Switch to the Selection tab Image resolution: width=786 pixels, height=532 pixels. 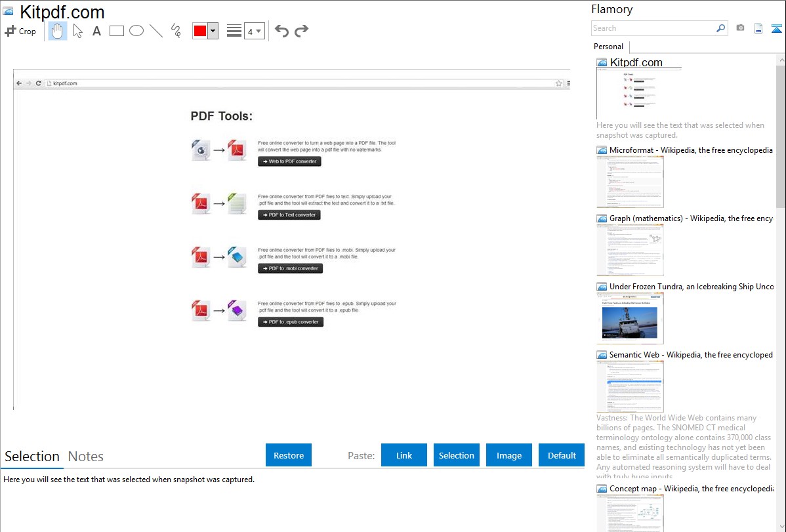click(32, 457)
